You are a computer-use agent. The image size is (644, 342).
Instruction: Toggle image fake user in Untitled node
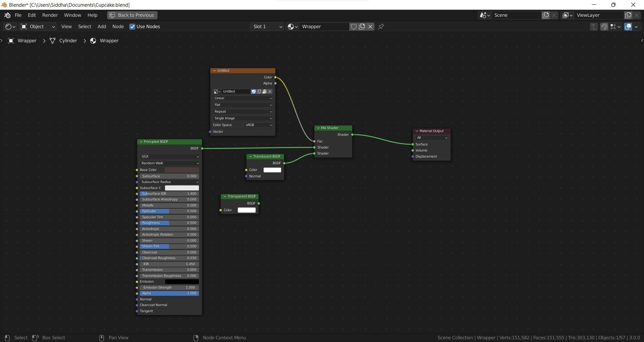pos(254,92)
